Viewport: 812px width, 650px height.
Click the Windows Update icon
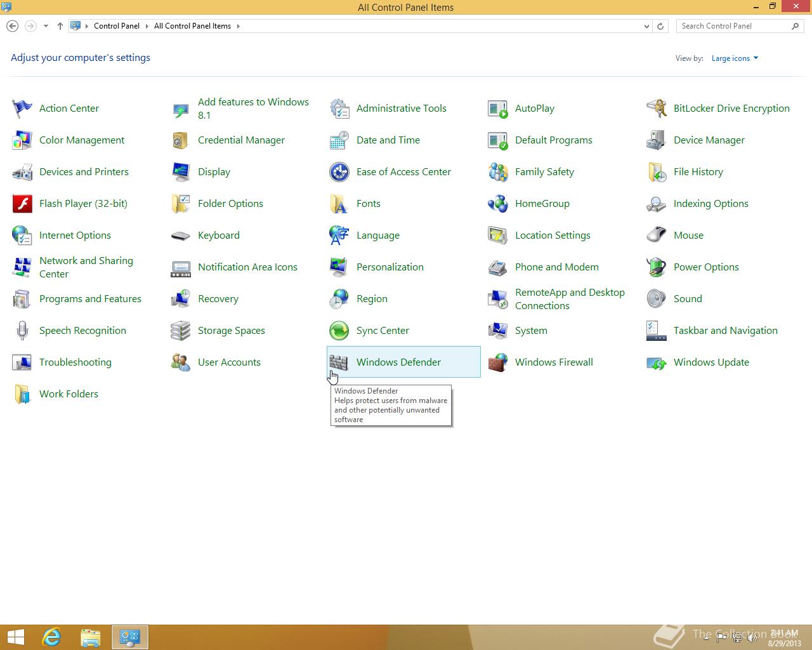[x=657, y=362]
